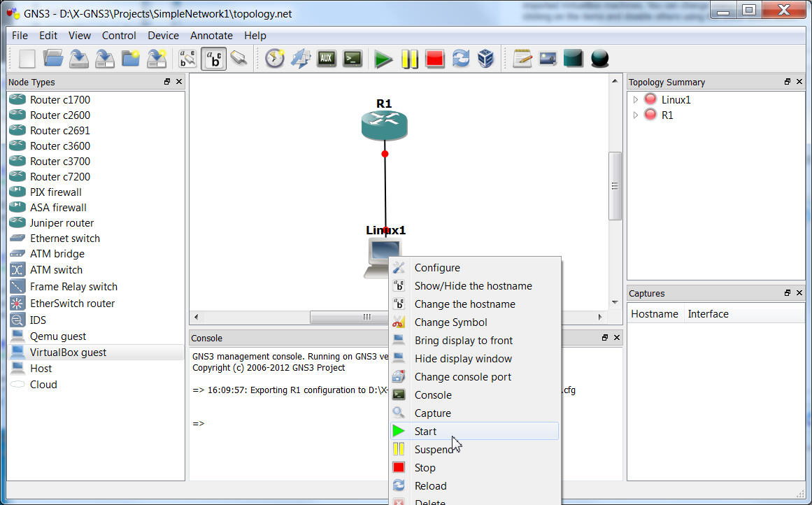The height and width of the screenshot is (505, 812).
Task: Click the Insert picture toolbar icon
Action: click(x=548, y=59)
